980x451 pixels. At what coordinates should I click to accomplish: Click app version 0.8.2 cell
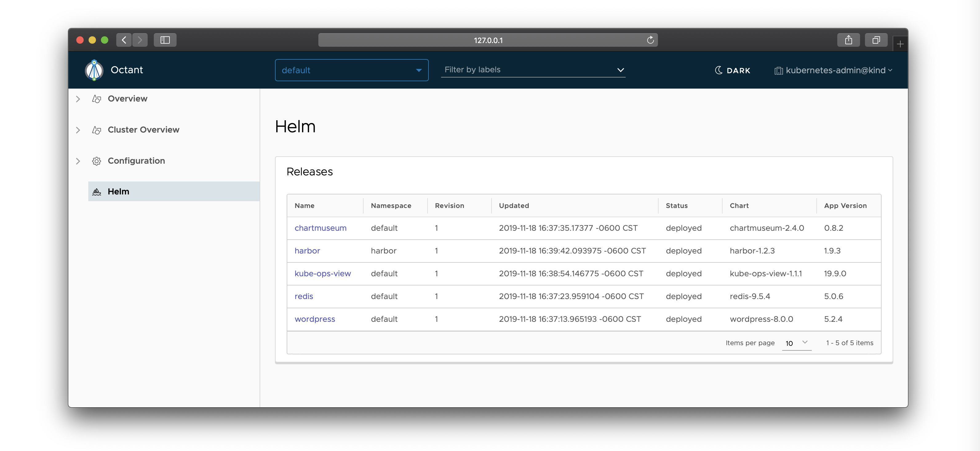(x=833, y=228)
